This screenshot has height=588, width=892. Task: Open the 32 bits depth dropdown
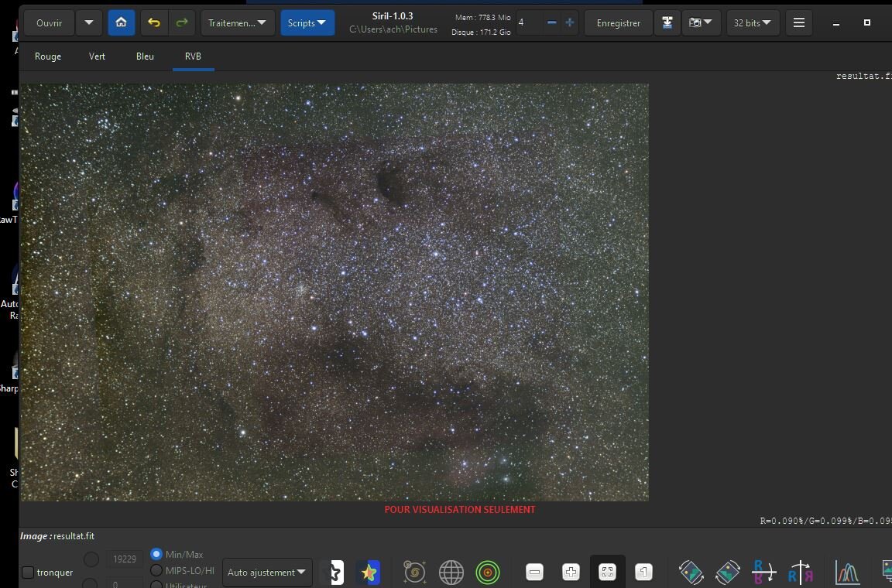[752, 23]
